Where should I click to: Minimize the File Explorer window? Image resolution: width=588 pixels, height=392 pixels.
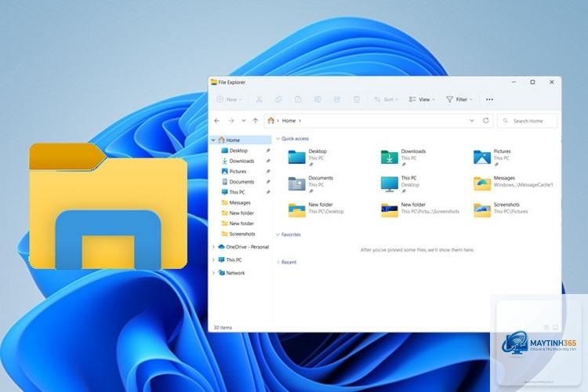tap(514, 82)
